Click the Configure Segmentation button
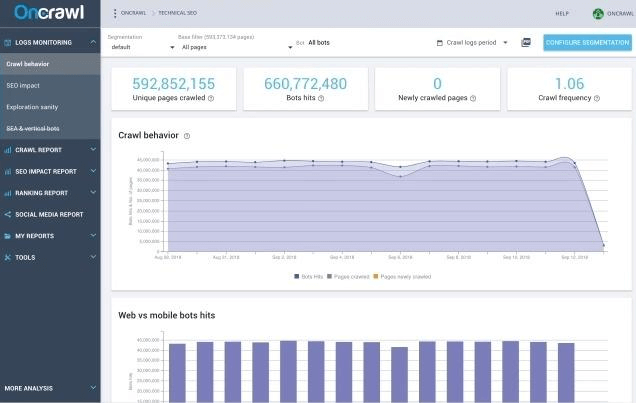The height and width of the screenshot is (403, 636). coord(587,43)
